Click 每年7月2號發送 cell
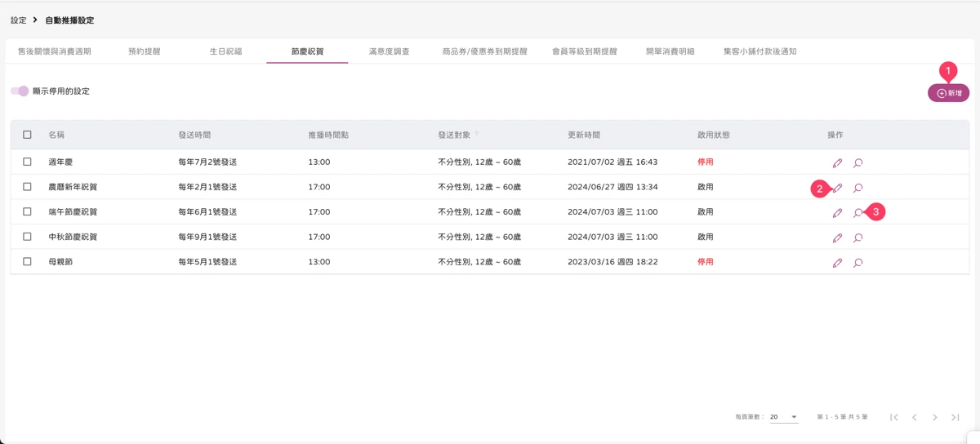 point(207,162)
